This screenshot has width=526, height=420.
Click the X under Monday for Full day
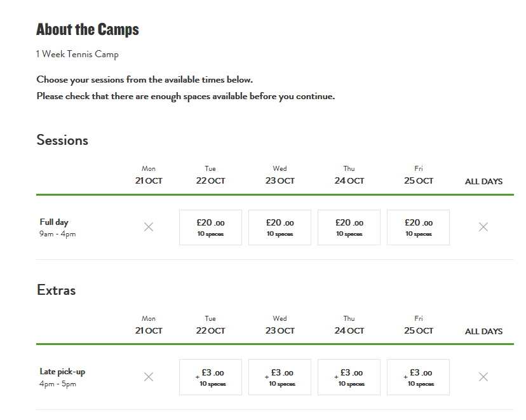[x=149, y=227]
